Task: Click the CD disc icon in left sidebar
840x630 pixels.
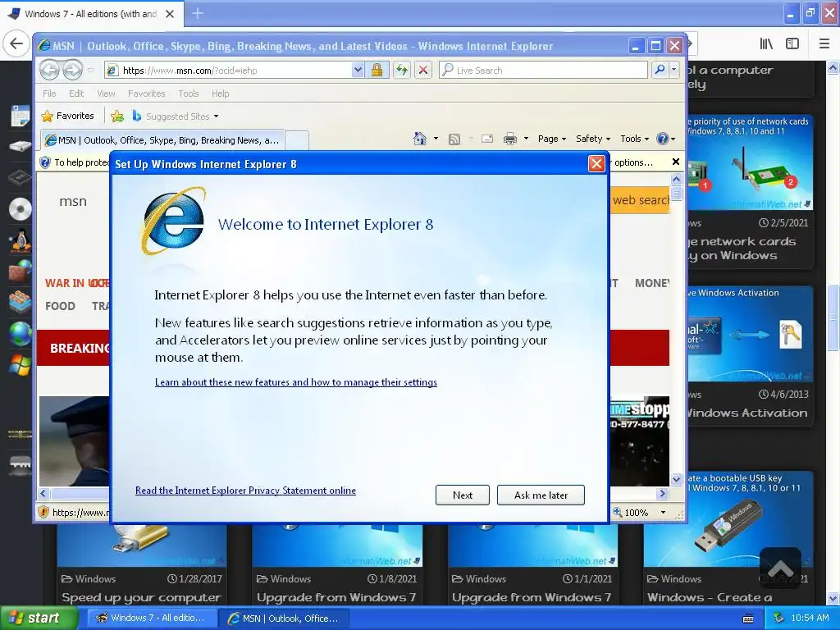Action: [x=21, y=209]
